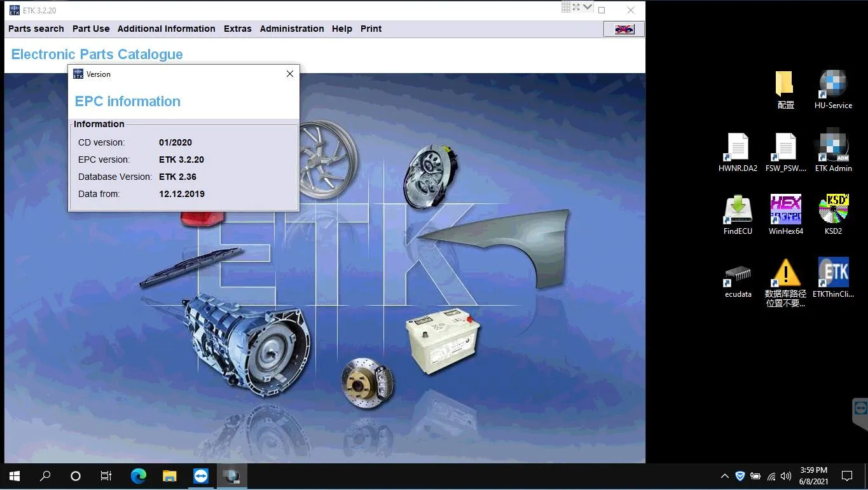Open the Wi-Fi network tray icon
868x490 pixels.
pyautogui.click(x=771, y=476)
